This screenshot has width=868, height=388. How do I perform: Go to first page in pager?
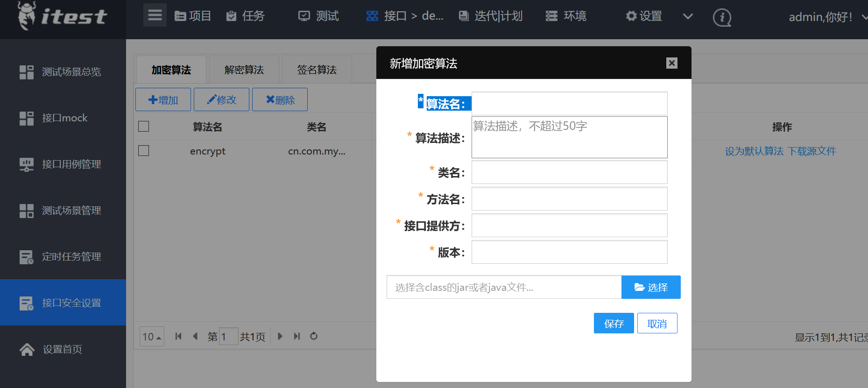click(178, 336)
